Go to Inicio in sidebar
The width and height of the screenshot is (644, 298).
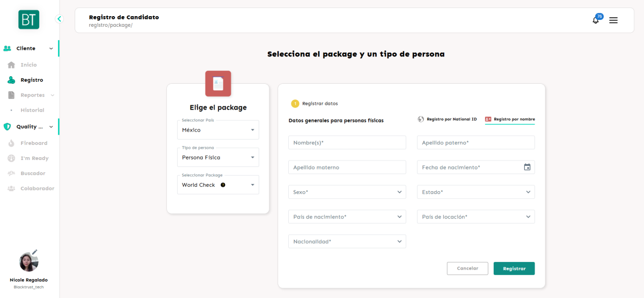[28, 65]
